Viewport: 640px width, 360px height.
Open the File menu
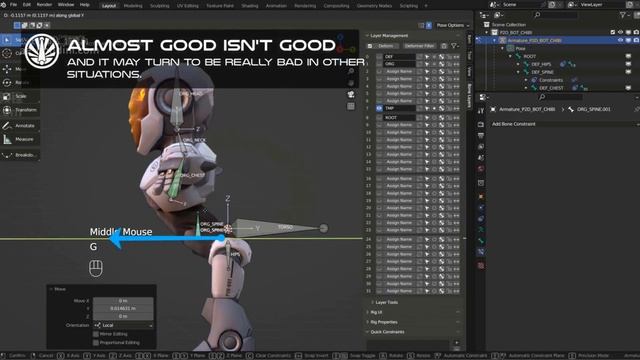[x=13, y=5]
